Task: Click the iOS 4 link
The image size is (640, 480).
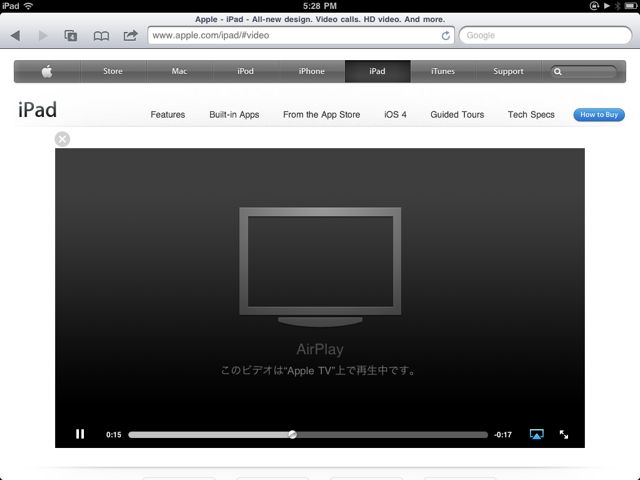Action: [395, 115]
